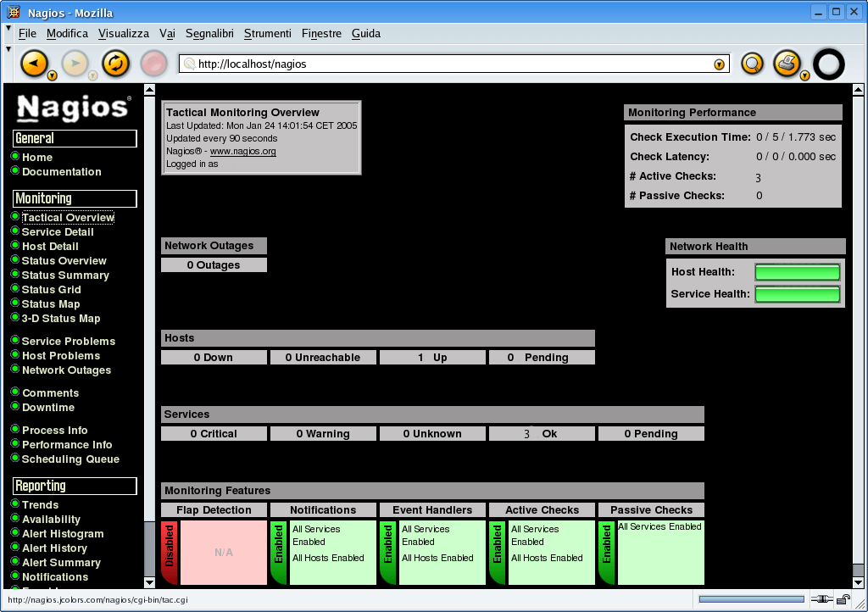
Task: Toggle the Active Checks Enabled indicator
Action: (x=498, y=552)
